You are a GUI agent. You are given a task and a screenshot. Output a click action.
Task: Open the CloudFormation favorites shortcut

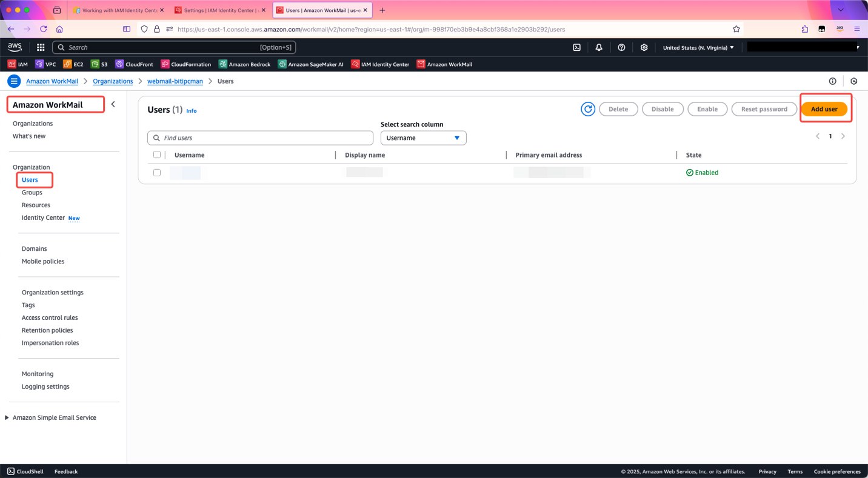click(186, 64)
